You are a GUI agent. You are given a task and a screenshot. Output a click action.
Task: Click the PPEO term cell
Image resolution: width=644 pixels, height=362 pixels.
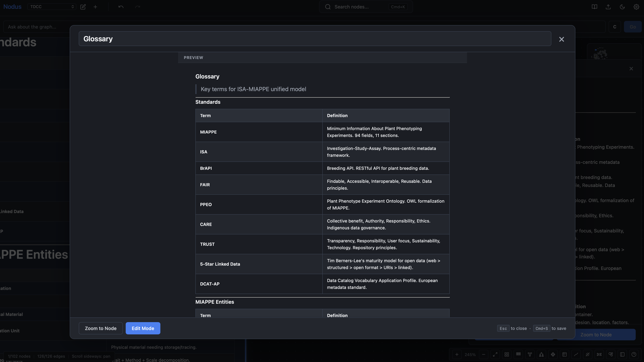(259, 204)
